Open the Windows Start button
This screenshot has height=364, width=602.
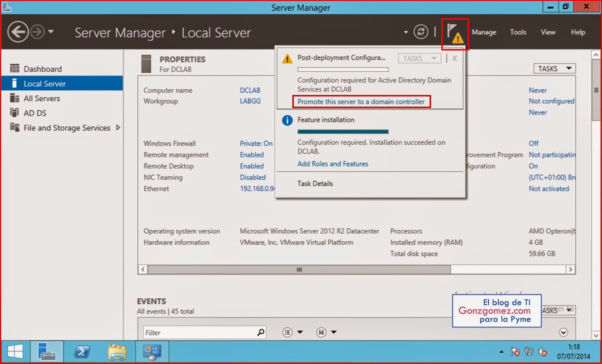(15, 352)
